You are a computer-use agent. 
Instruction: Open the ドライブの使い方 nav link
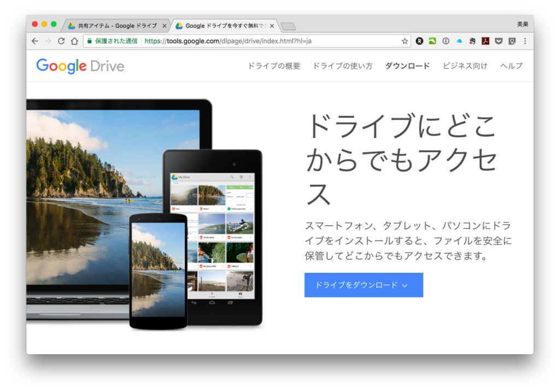[x=342, y=66]
